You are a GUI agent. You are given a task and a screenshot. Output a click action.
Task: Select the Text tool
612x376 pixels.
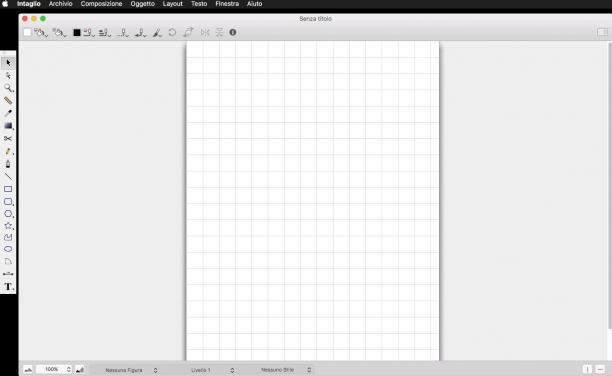[8, 287]
